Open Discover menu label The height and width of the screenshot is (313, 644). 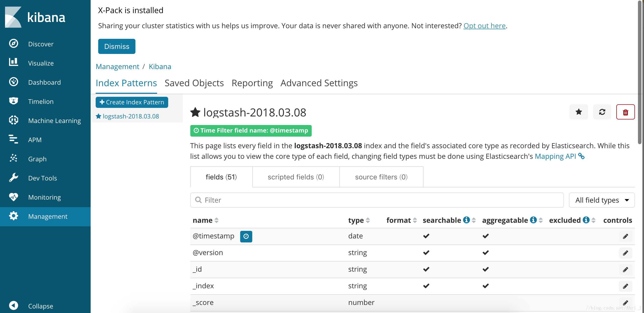pos(41,44)
